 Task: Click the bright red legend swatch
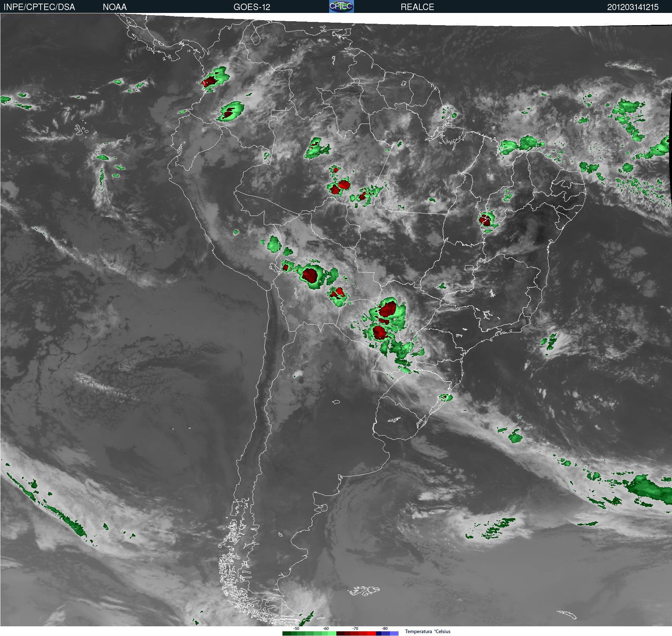[x=372, y=633]
